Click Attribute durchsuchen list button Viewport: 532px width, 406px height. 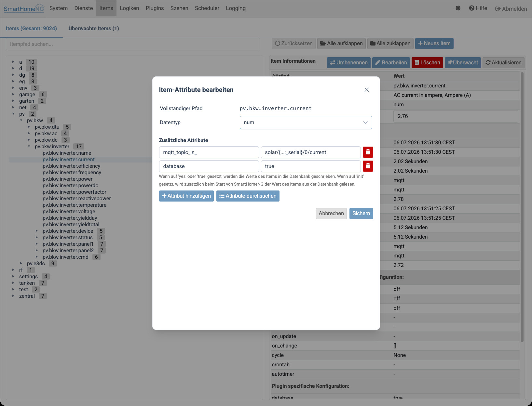[248, 196]
